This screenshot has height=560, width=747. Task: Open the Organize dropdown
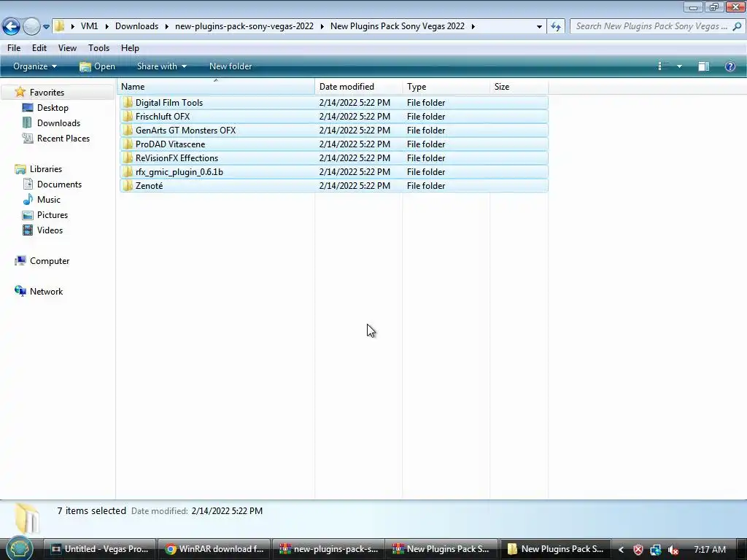pyautogui.click(x=35, y=66)
